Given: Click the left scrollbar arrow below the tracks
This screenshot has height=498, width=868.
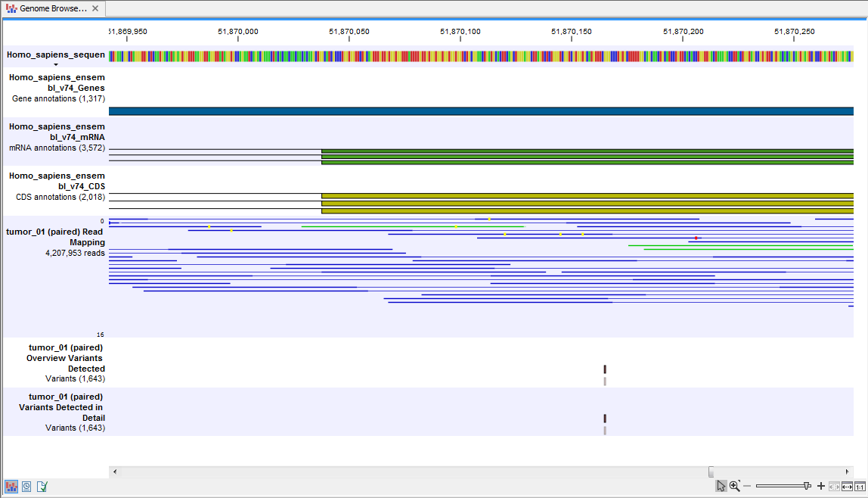Looking at the screenshot, I should pos(114,471).
